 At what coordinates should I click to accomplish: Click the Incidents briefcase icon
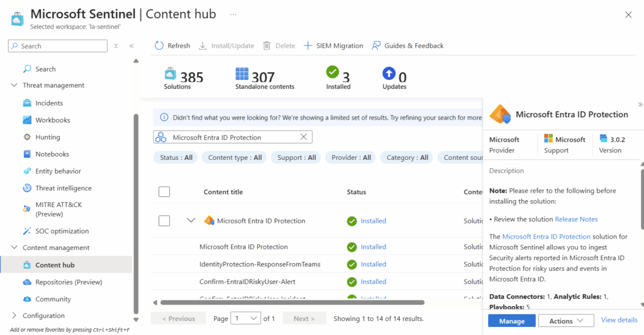(27, 103)
